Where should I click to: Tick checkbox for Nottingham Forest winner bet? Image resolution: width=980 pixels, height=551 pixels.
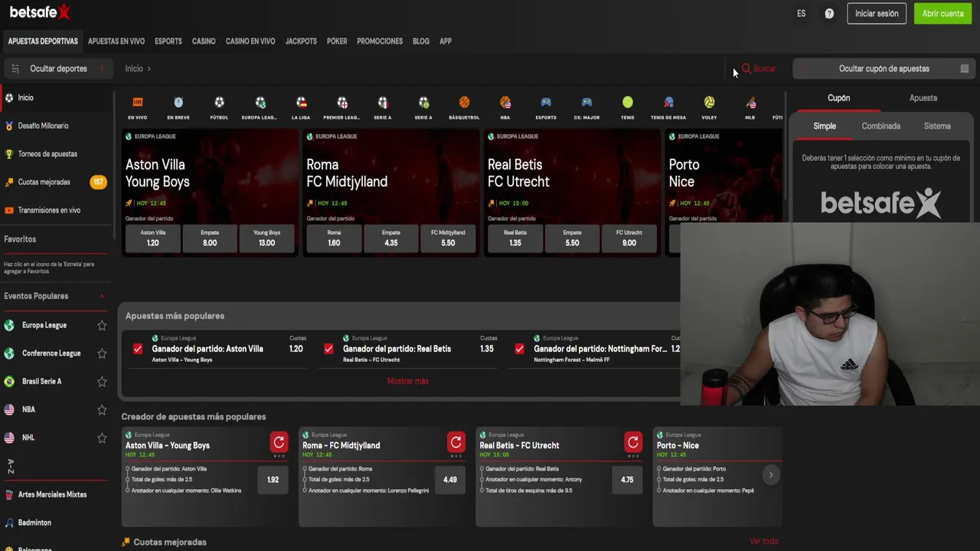coord(520,349)
